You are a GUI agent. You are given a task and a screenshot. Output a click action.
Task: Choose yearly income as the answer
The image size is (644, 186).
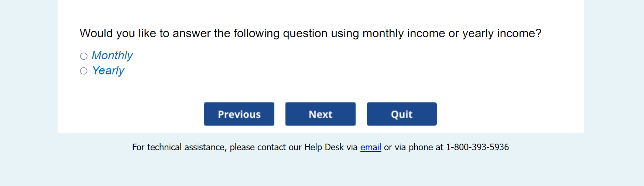pyautogui.click(x=84, y=71)
